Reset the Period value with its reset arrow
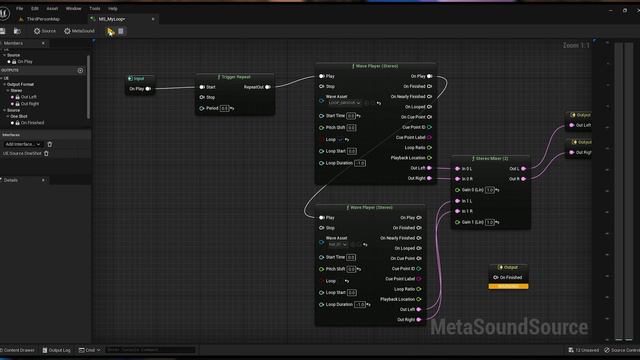640x360 pixels. (232, 108)
